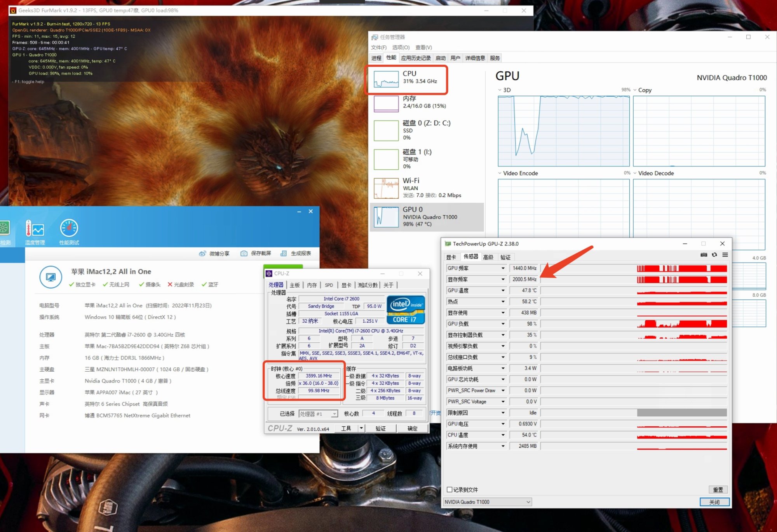The height and width of the screenshot is (532, 777).
Task: Switch to 主板 tab in CPU-Z
Action: 295,285
